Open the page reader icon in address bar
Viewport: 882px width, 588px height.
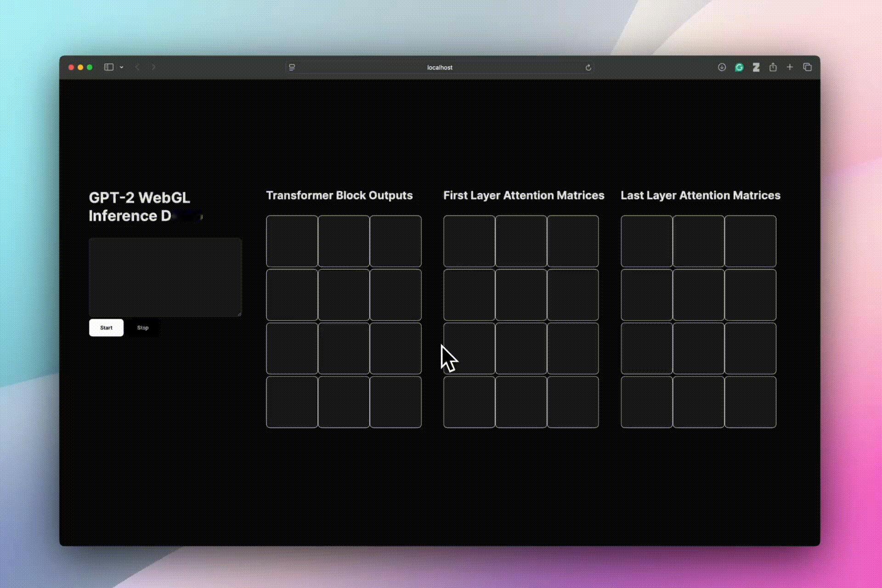(292, 68)
